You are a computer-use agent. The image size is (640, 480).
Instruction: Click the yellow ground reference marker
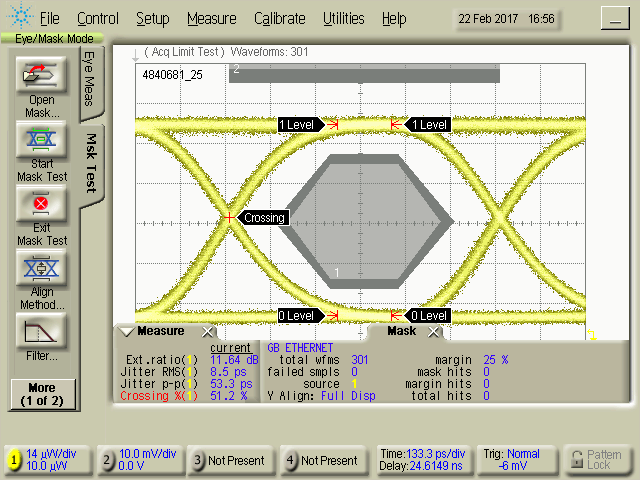pos(592,334)
